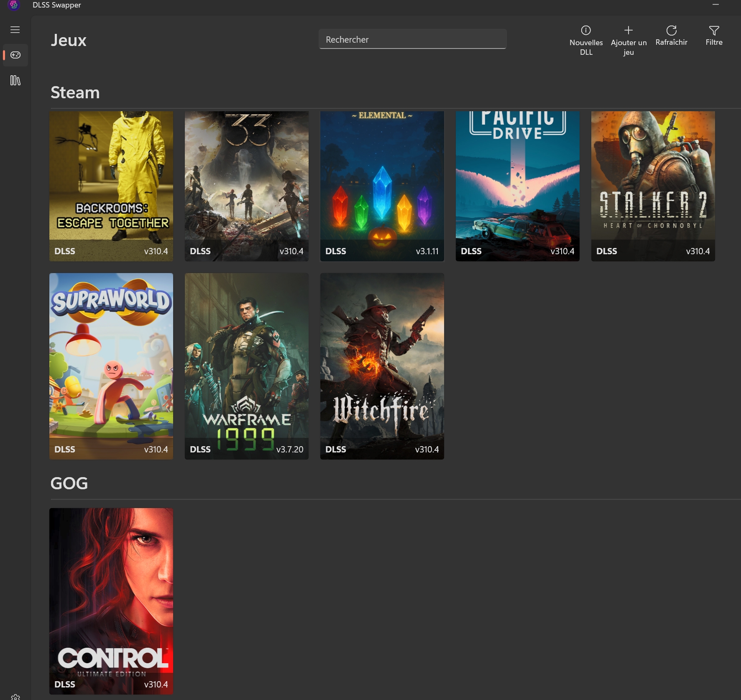This screenshot has height=700, width=741.
Task: Minimize the DLSS Swapper window
Action: tap(715, 5)
